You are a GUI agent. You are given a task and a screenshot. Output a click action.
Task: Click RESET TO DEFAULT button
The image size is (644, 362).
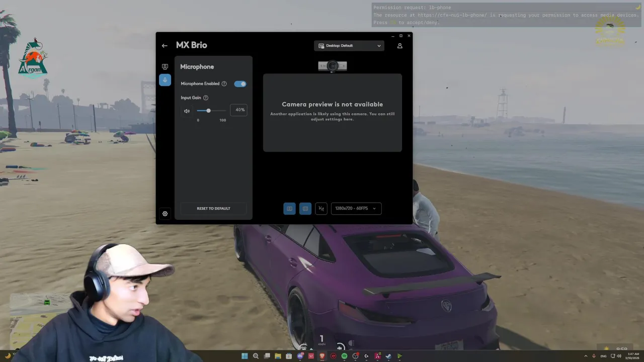(213, 208)
